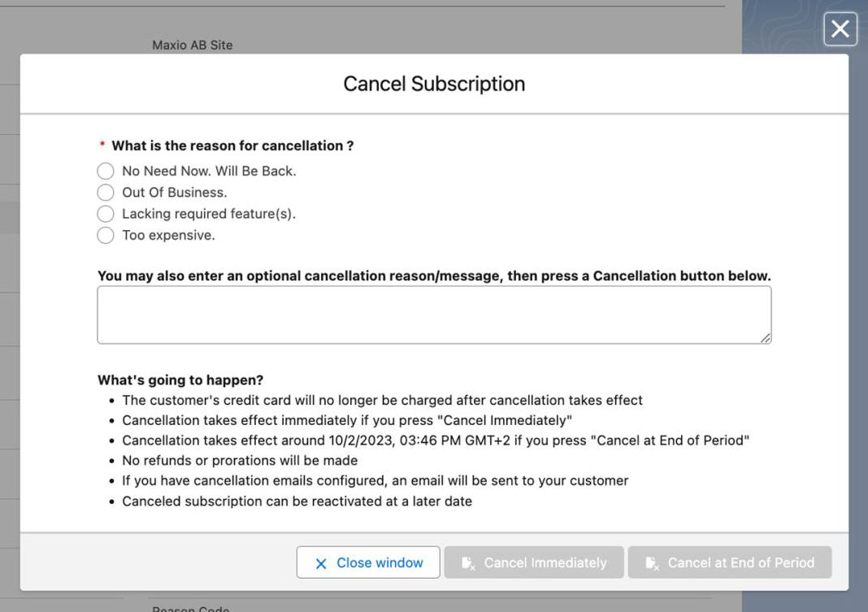Viewport: 868px width, 612px height.
Task: Pick Too expensive as the reason
Action: (106, 235)
